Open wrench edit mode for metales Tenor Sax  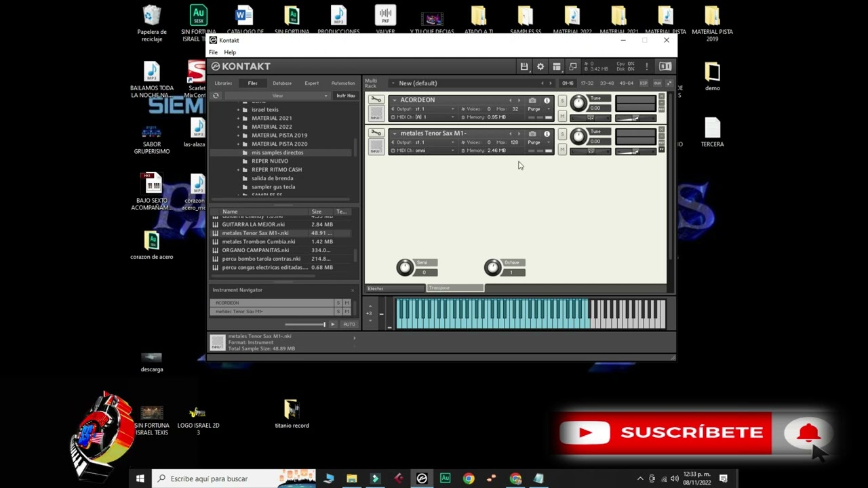pos(376,133)
